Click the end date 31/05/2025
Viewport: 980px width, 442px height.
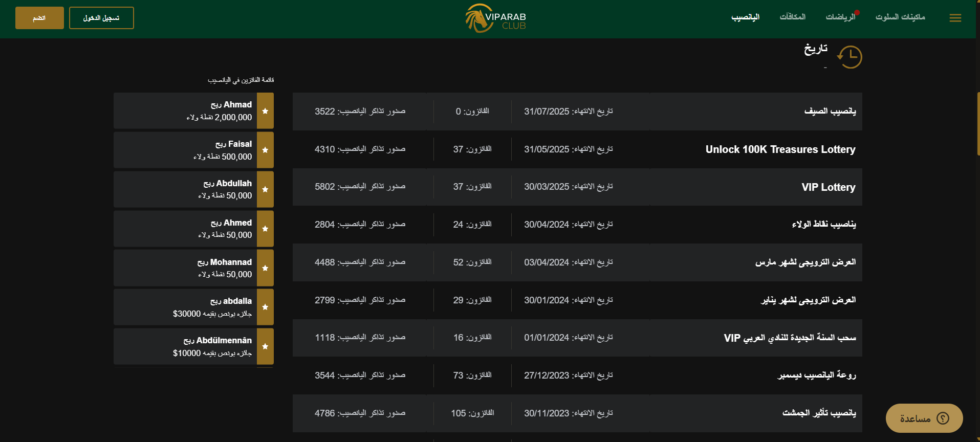tap(547, 149)
